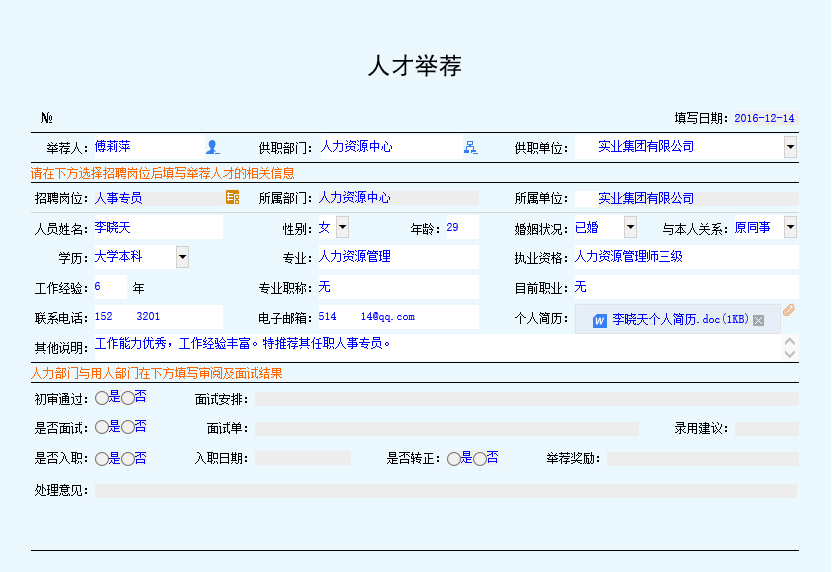Click the 工作经验 field showing 6
The height and width of the screenshot is (572, 832).
pos(110,287)
